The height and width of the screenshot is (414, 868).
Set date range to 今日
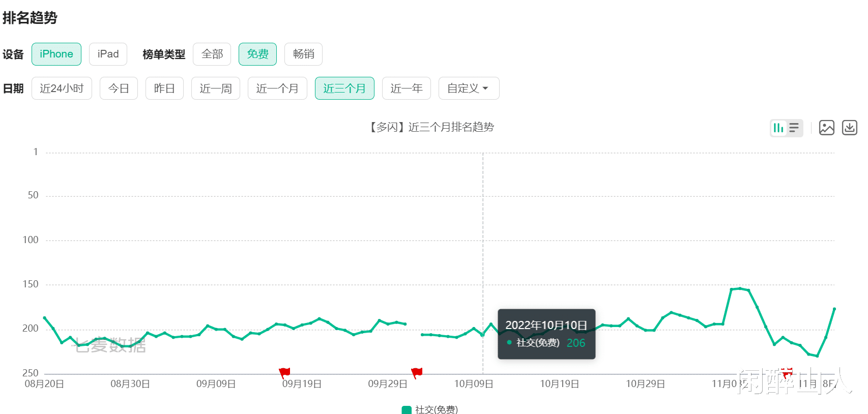(119, 88)
